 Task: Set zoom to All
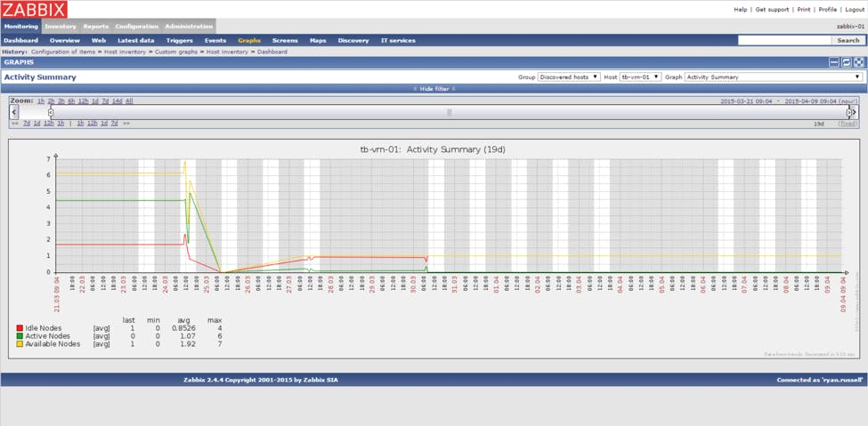pos(129,100)
